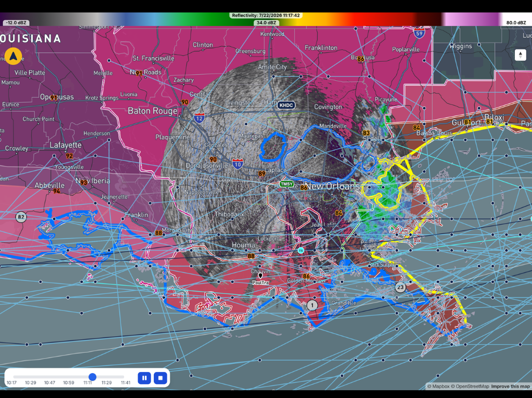Stop the radar loop playback
The image size is (532, 398).
(x=161, y=378)
